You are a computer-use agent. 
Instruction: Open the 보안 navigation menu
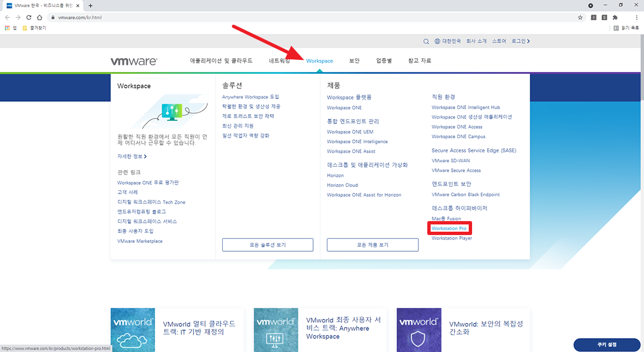[354, 60]
